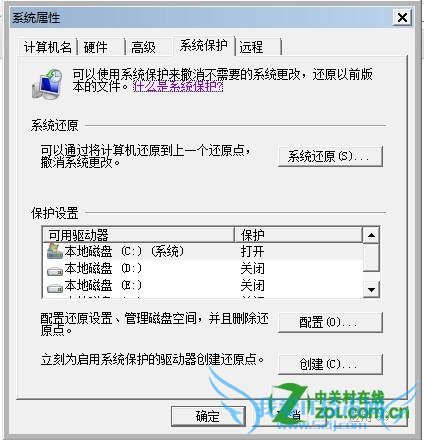This screenshot has height=440, width=424.
Task: Click the 保护 column header
Action: 298,235
